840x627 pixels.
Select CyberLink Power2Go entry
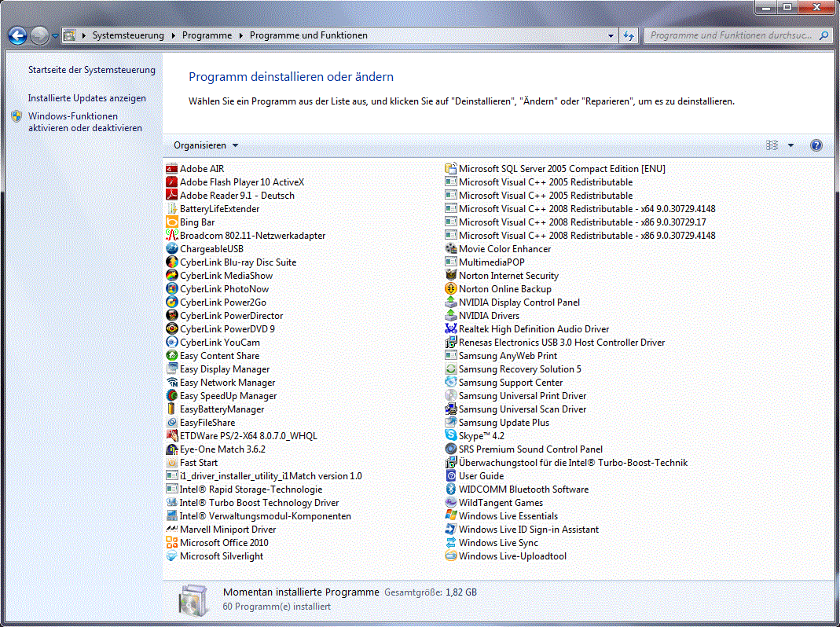pyautogui.click(x=216, y=302)
